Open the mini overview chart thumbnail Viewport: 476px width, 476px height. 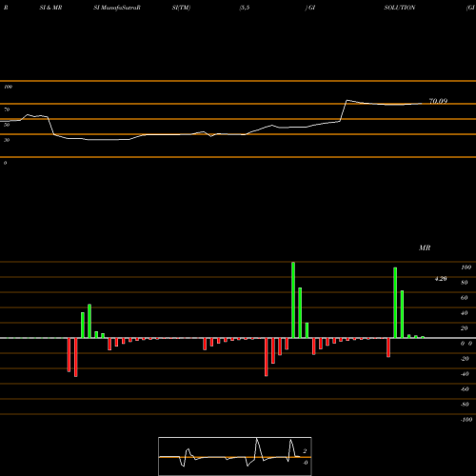coord(235,456)
